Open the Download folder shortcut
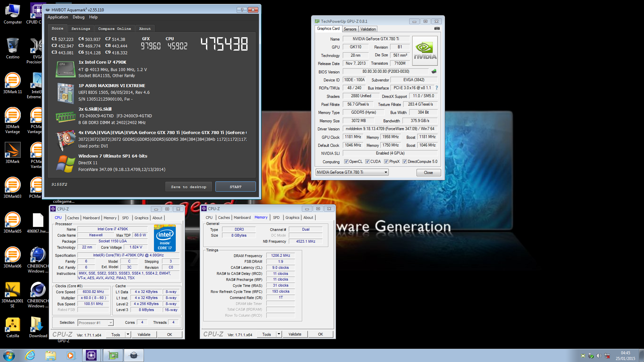This screenshot has width=644, height=362. coord(38,327)
